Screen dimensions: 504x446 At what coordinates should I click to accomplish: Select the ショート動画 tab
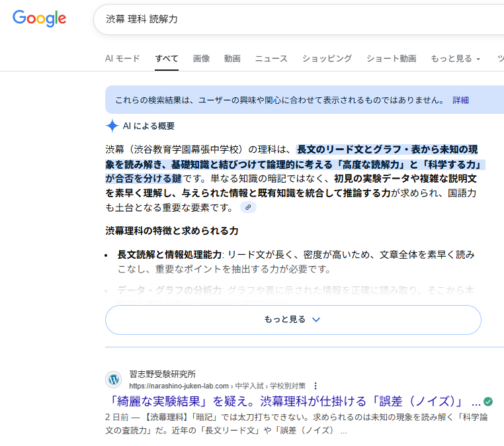pos(391,58)
